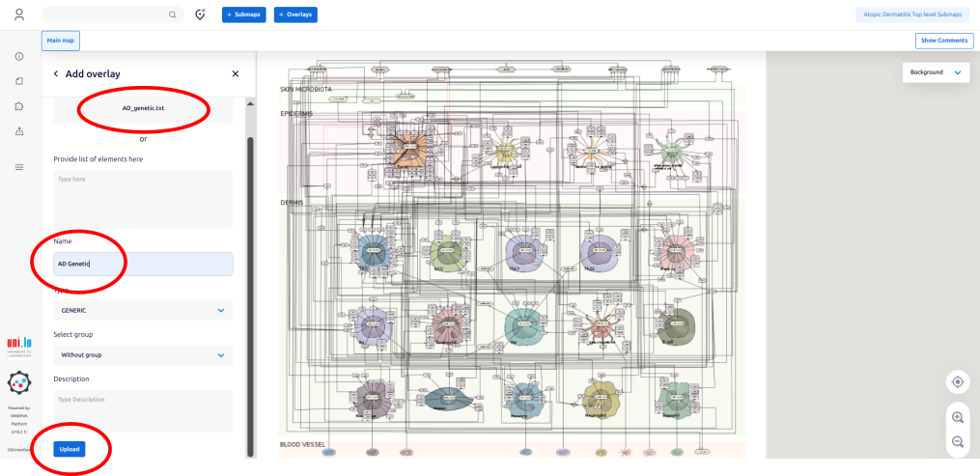Viewport: 980px width, 476px height.
Task: Open the Submaps menu button
Action: coord(244,14)
